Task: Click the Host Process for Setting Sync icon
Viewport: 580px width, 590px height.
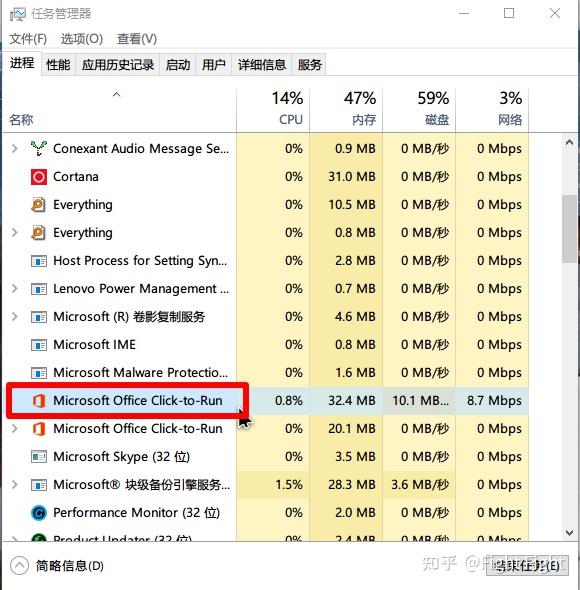Action: click(39, 261)
